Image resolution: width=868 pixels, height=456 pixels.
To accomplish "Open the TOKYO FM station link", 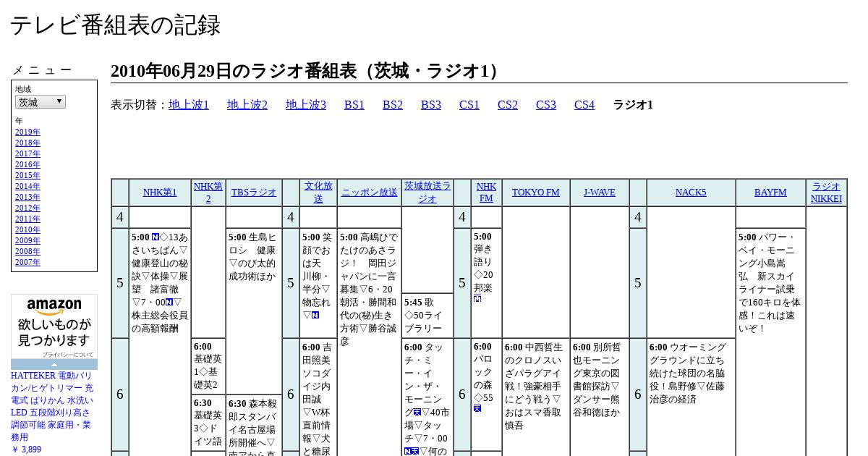I will click(x=536, y=193).
